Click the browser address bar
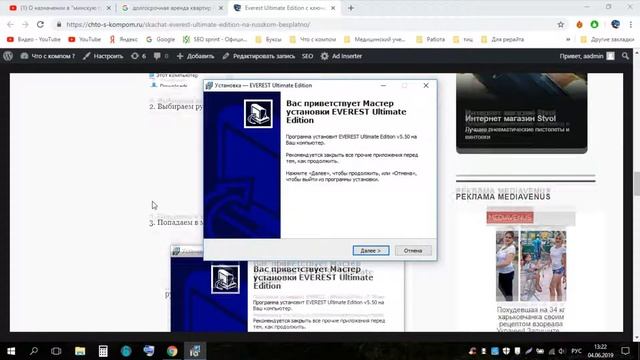The height and width of the screenshot is (360, 640). click(306, 24)
